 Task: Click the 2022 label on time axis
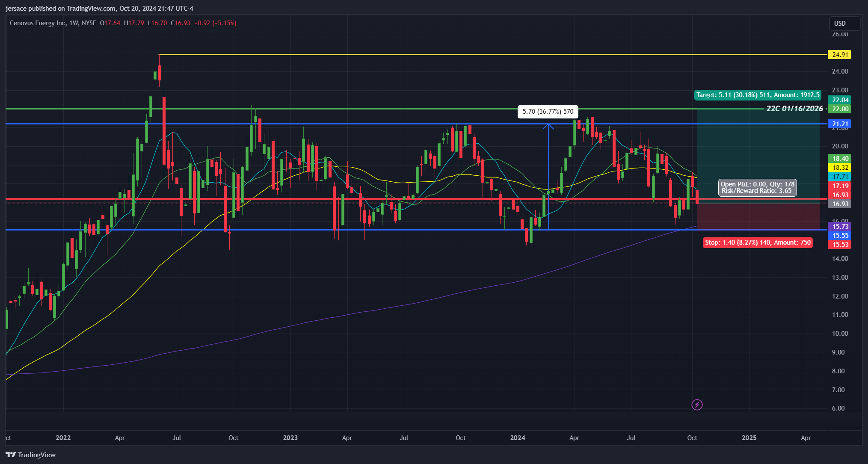(63, 438)
